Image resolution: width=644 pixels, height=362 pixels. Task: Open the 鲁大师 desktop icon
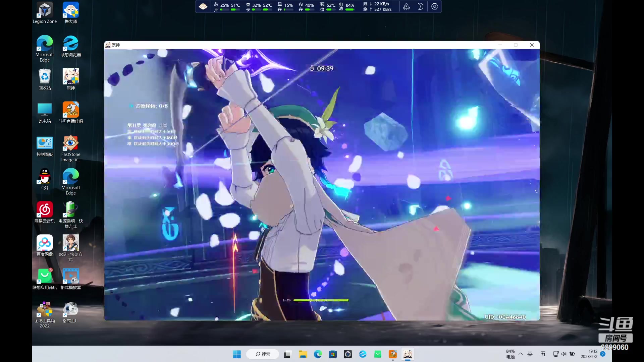(71, 13)
